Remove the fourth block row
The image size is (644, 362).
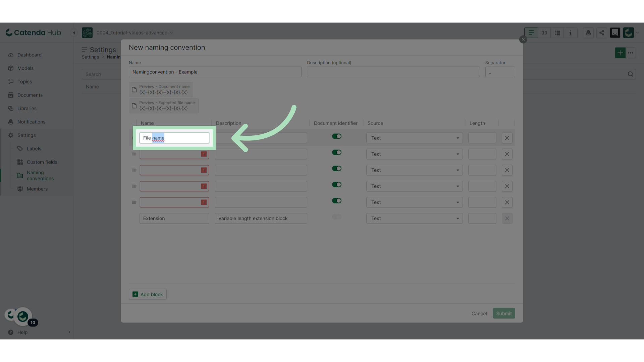tap(507, 186)
